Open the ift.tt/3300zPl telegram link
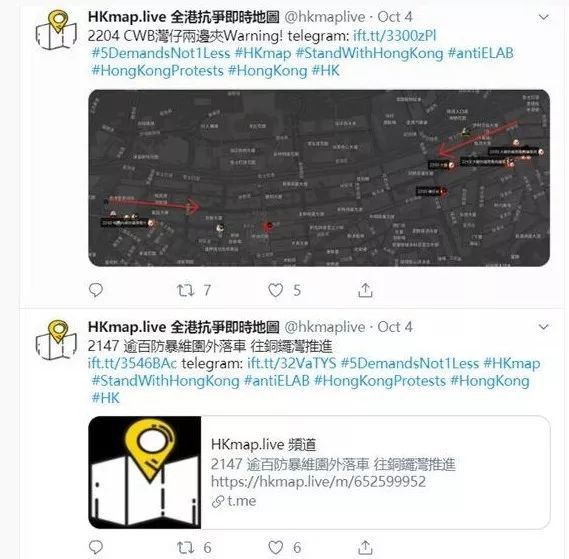Viewport: 569px width, 559px height. (394, 36)
